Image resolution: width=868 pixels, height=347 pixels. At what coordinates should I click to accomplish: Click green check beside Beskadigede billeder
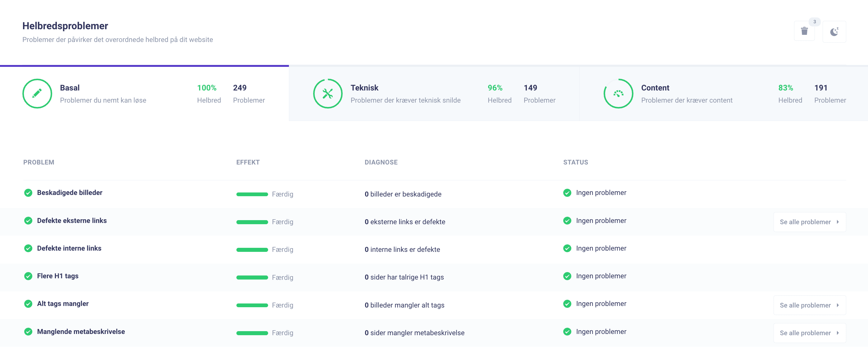coord(28,192)
